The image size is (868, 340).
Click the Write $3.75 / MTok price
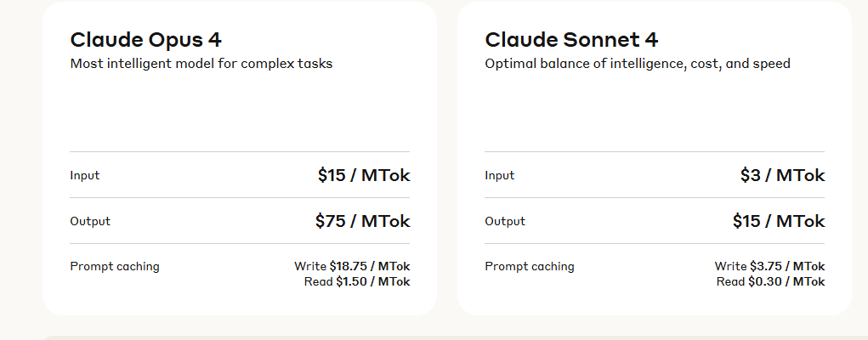tap(769, 267)
